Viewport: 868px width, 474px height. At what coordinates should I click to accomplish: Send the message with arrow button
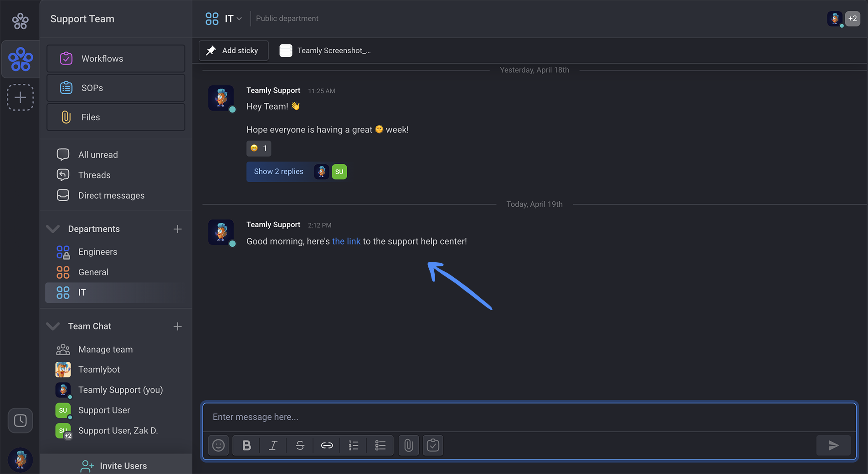[833, 445]
